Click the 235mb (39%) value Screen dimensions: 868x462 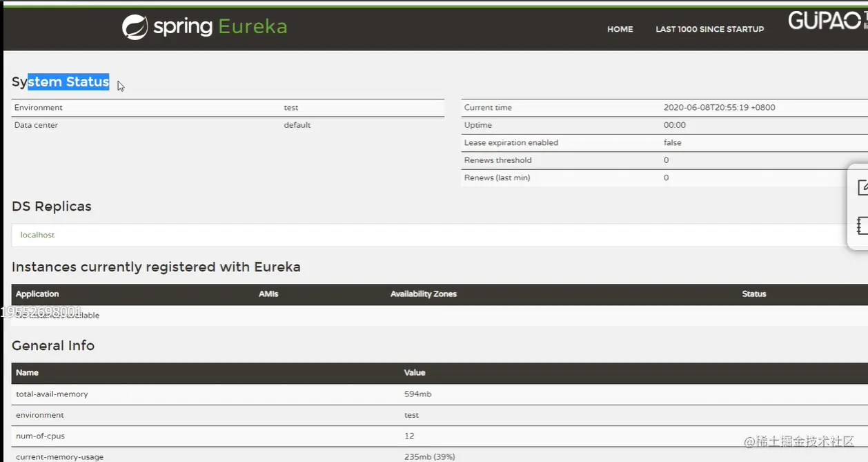pos(430,457)
